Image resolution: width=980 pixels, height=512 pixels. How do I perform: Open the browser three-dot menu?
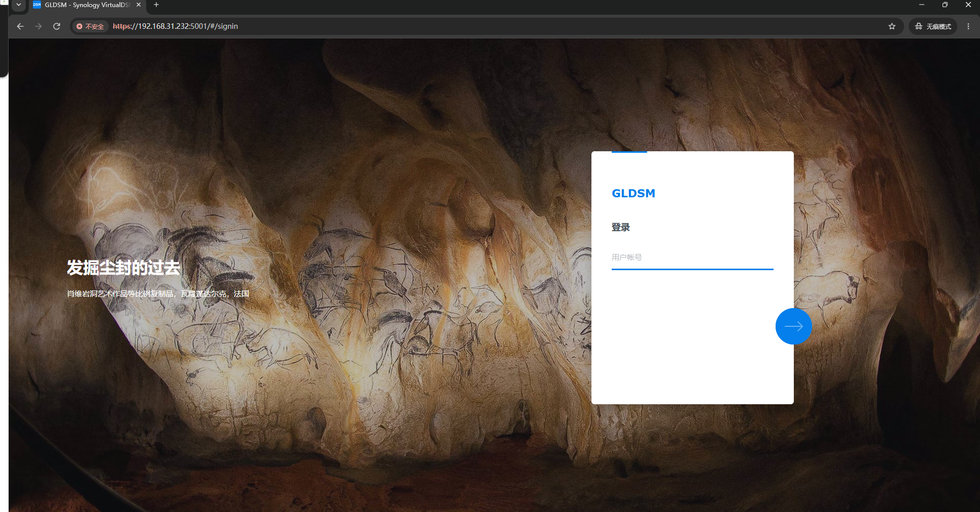point(968,26)
